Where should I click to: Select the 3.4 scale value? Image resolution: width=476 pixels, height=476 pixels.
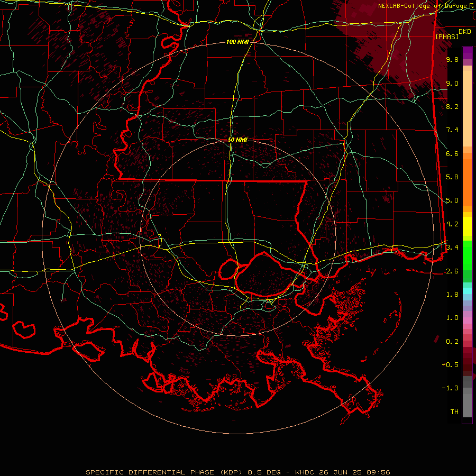pyautogui.click(x=452, y=248)
